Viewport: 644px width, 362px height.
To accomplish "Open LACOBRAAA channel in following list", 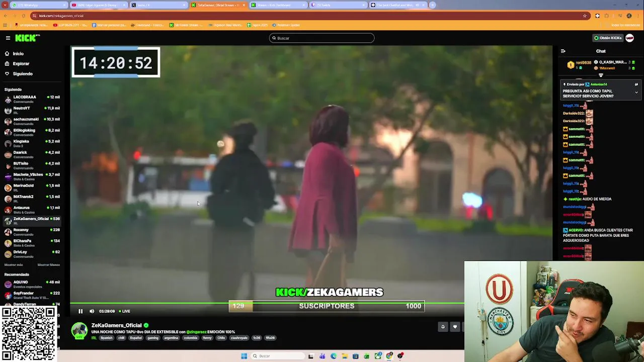I will coord(32,99).
